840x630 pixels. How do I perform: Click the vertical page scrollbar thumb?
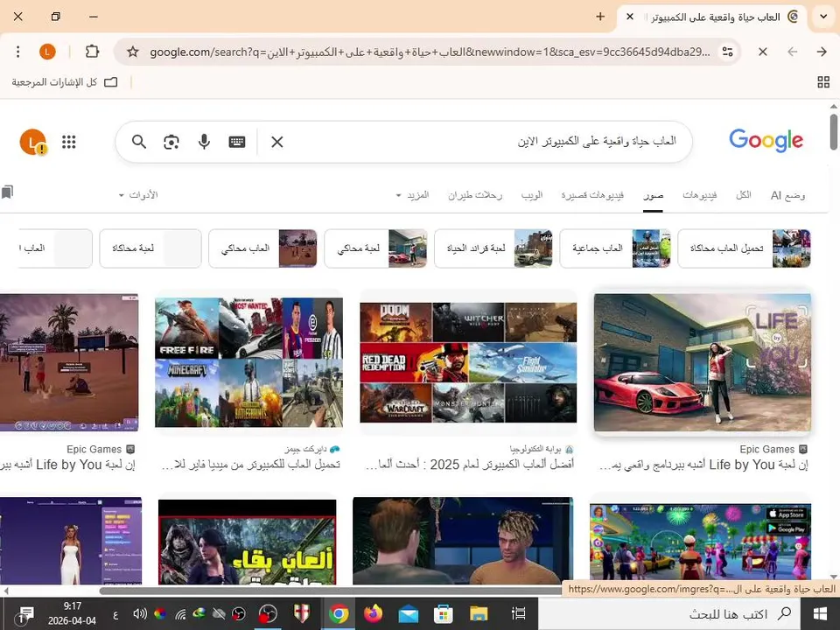pos(834,132)
